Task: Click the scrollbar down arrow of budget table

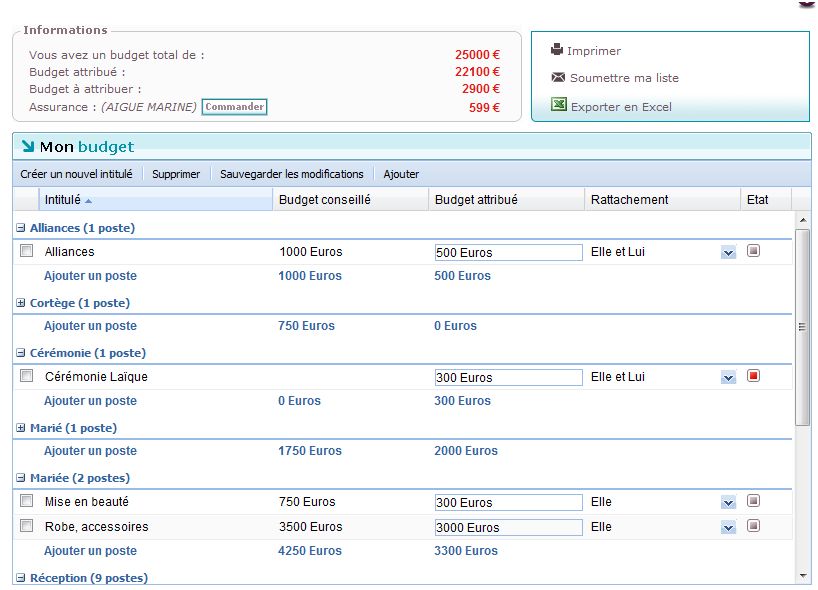Action: (x=802, y=576)
